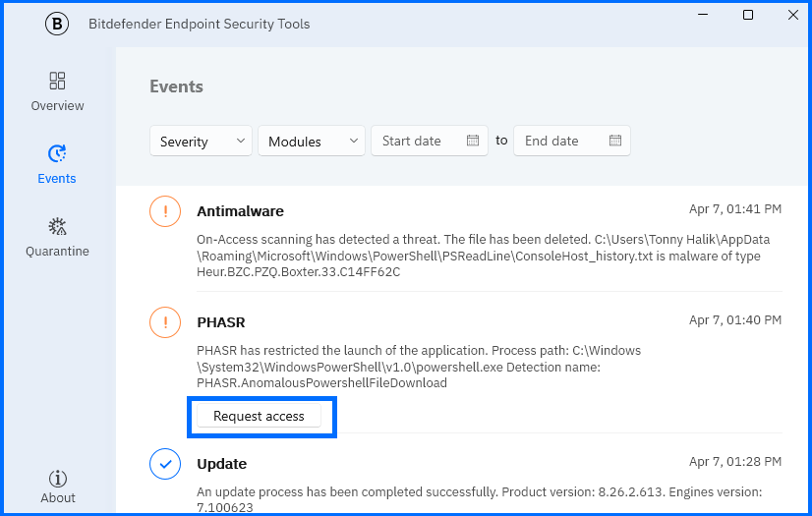Click the PHASR warning exclamation icon
812x516 pixels.
[165, 322]
